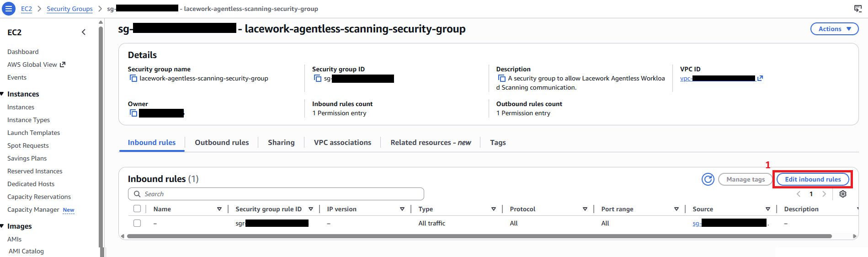Screen dimensions: 868x257
Task: Open Events in sidebar
Action: [x=17, y=77]
